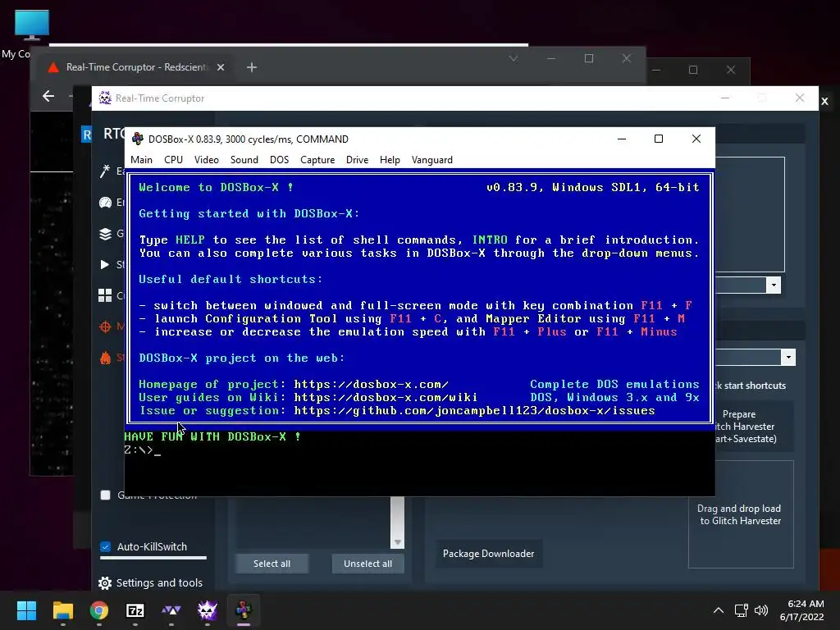
Task: Open File Explorer from taskbar
Action: (62, 610)
